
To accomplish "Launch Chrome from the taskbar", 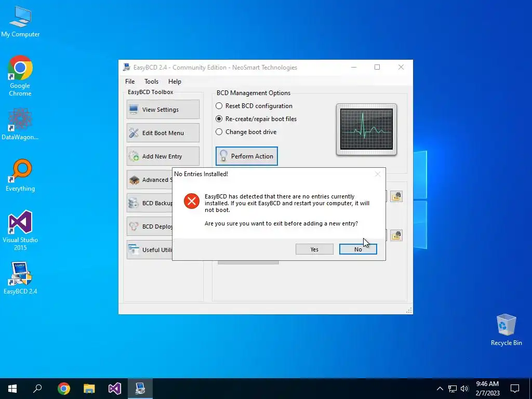I will pyautogui.click(x=64, y=389).
